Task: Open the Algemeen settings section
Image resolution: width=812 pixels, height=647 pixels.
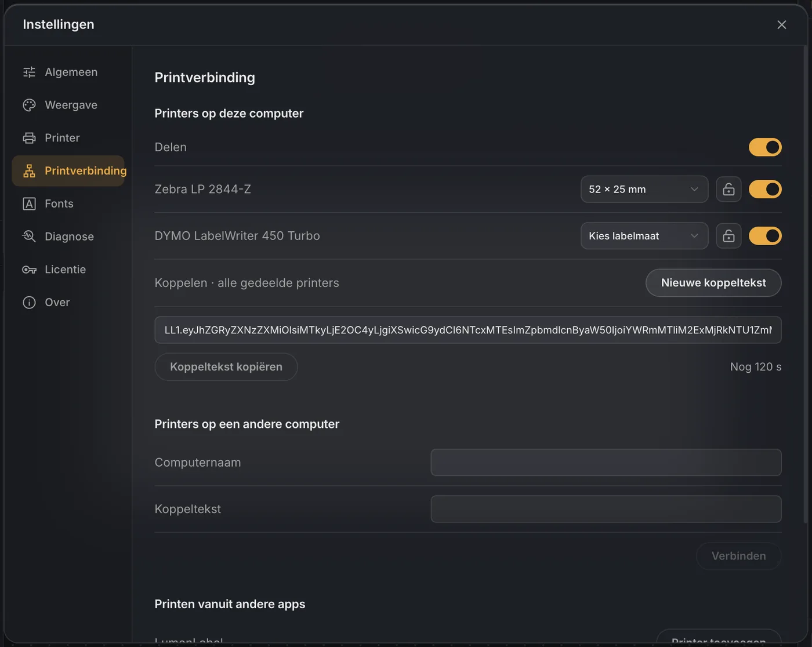Action: pyautogui.click(x=68, y=72)
